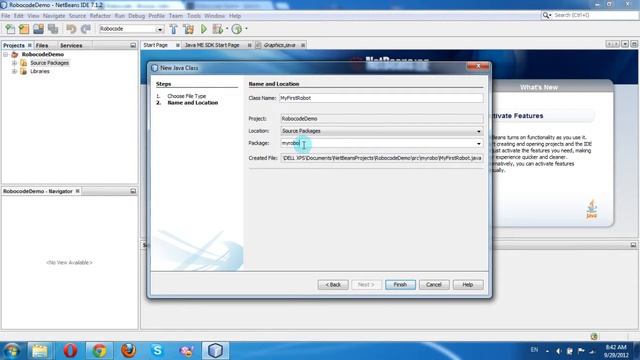Click the Redo toolbar icon
Screen dimensions: 640x360
click(x=86, y=29)
